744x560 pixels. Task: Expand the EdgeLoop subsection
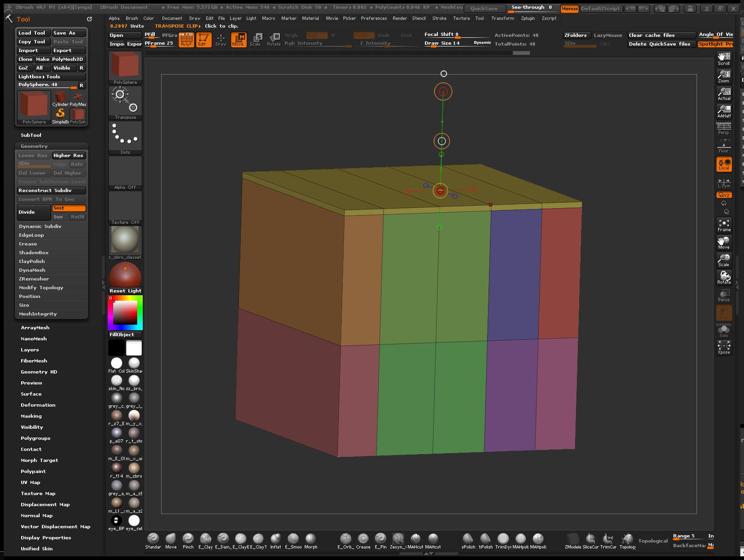point(31,235)
